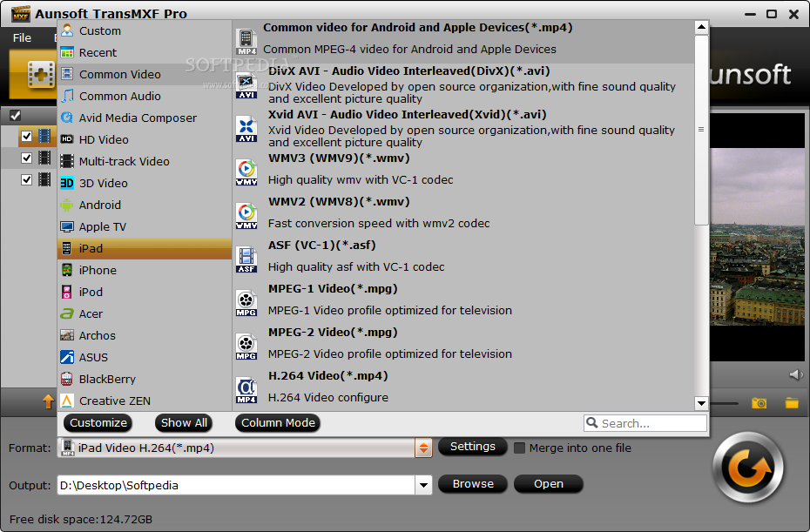Click the Browse button
The width and height of the screenshot is (810, 532).
473,484
